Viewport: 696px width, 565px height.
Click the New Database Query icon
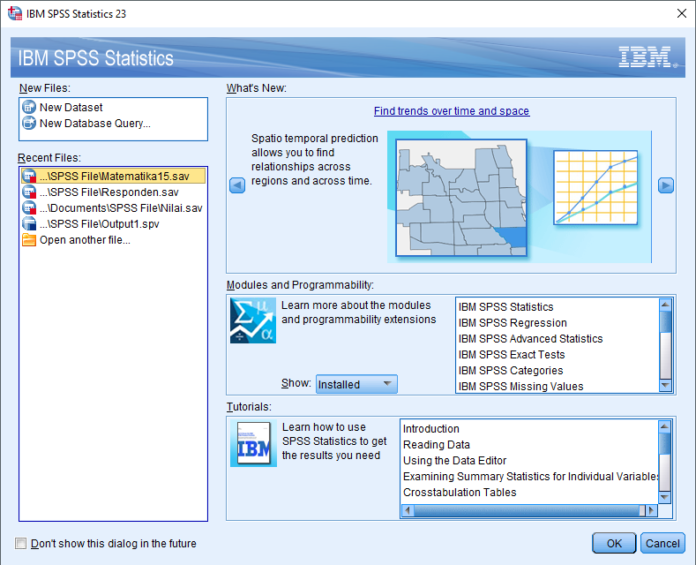pyautogui.click(x=28, y=123)
